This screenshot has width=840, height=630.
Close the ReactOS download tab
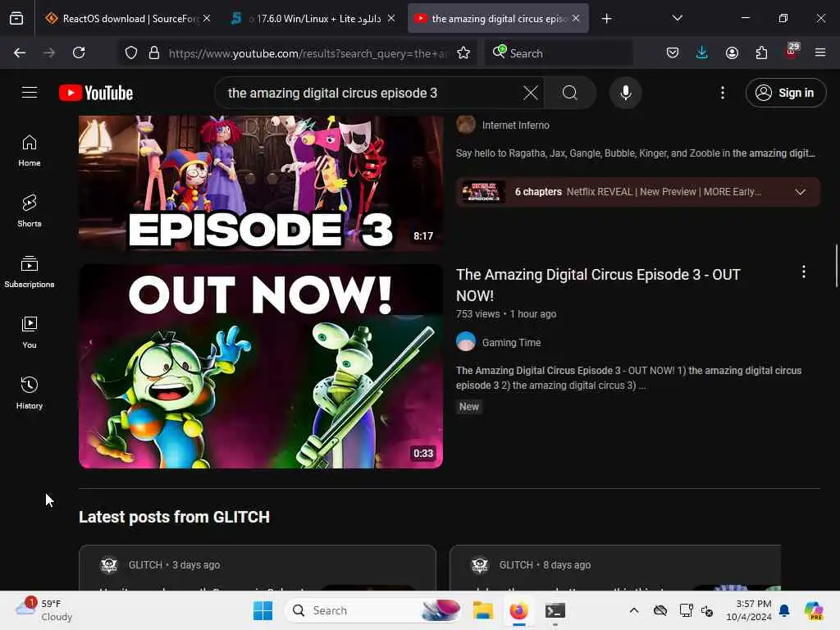[207, 18]
